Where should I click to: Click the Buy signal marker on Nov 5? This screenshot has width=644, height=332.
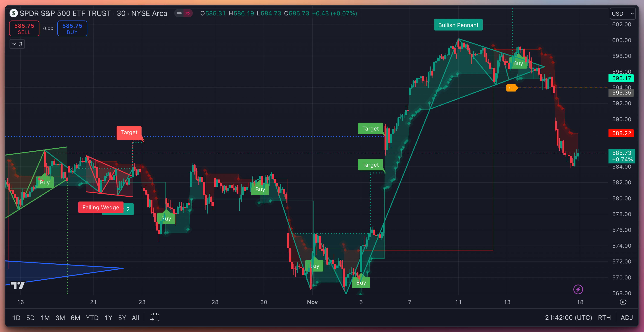pyautogui.click(x=361, y=282)
